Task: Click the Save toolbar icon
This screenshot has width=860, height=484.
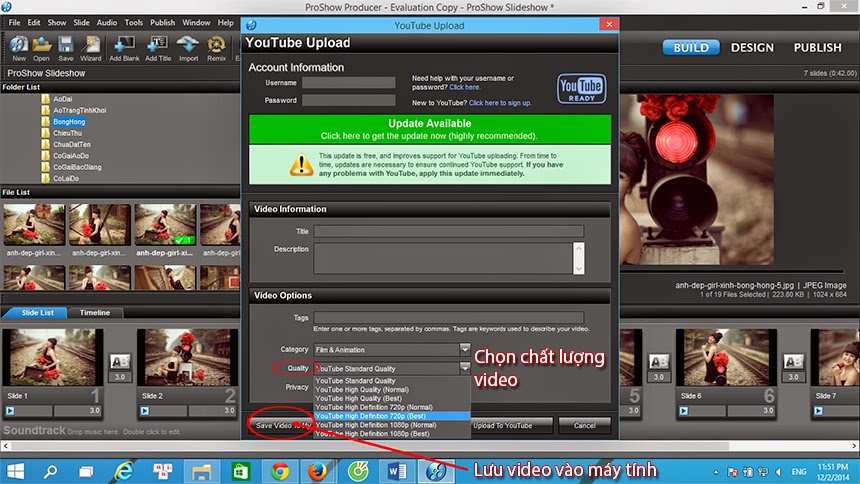Action: pyautogui.click(x=66, y=48)
